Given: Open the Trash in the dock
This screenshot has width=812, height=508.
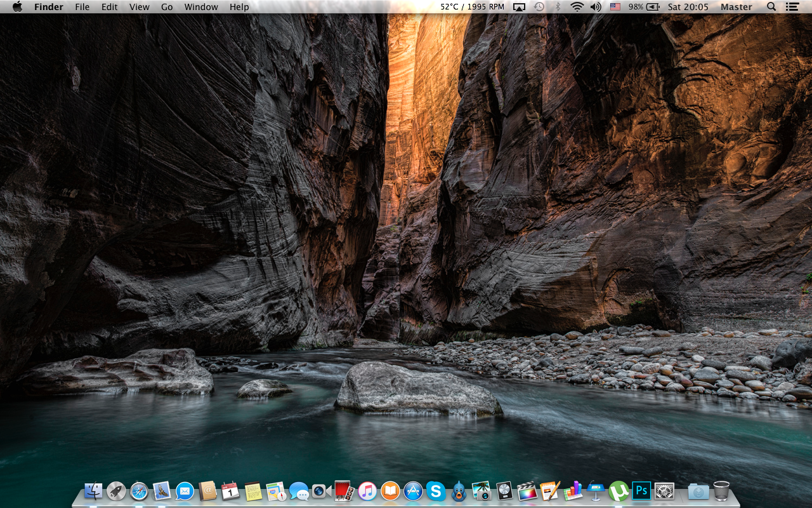Looking at the screenshot, I should (721, 491).
